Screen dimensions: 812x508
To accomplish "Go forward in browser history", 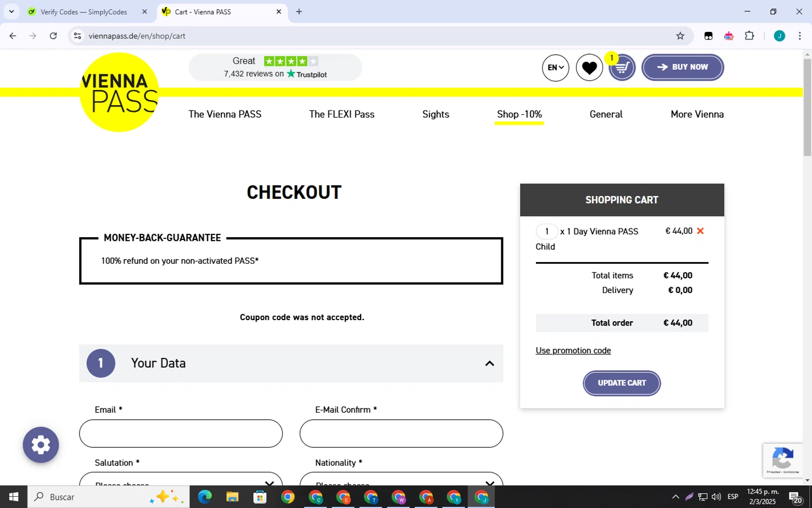I will click(33, 36).
